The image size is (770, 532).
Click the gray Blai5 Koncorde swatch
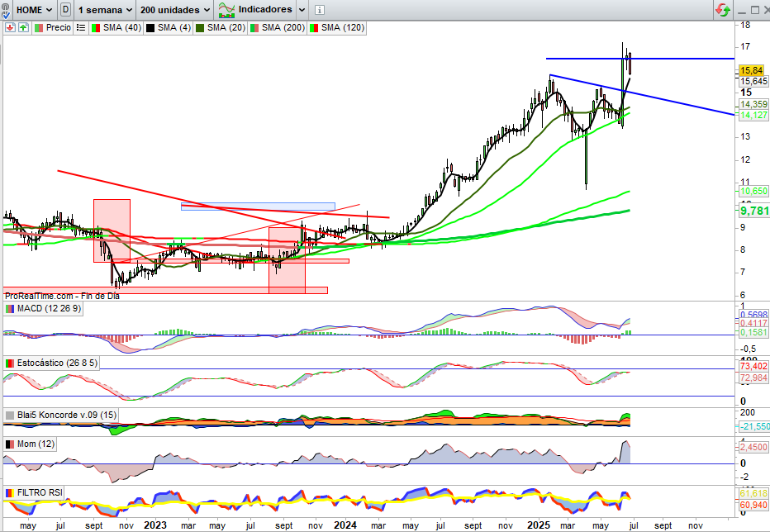(10, 415)
